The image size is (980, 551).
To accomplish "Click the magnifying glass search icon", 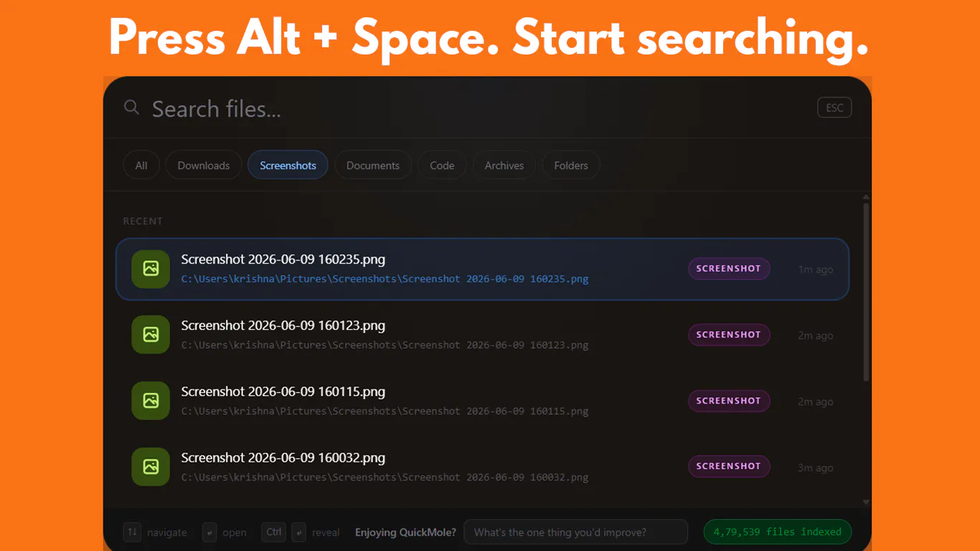I will click(131, 108).
